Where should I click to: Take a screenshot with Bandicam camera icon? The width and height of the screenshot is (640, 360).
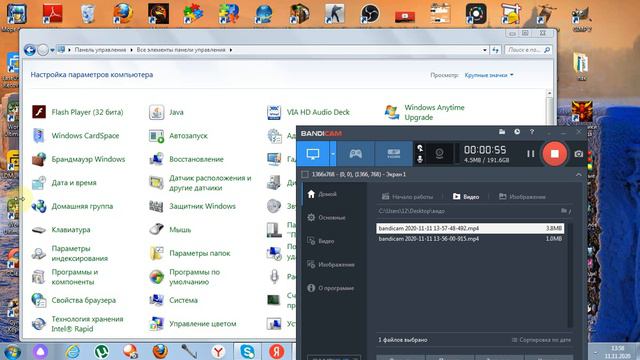[x=578, y=154]
